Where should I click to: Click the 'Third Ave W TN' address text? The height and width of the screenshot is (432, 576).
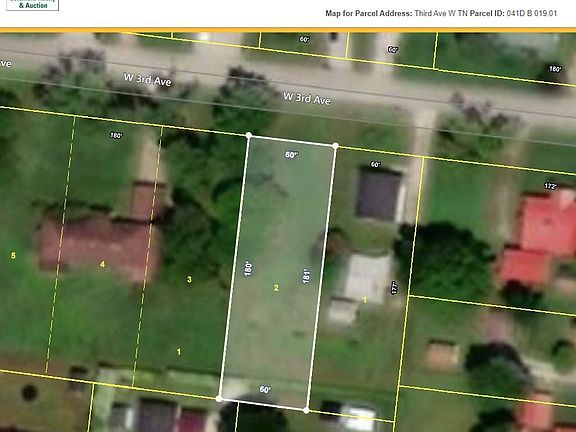441,13
